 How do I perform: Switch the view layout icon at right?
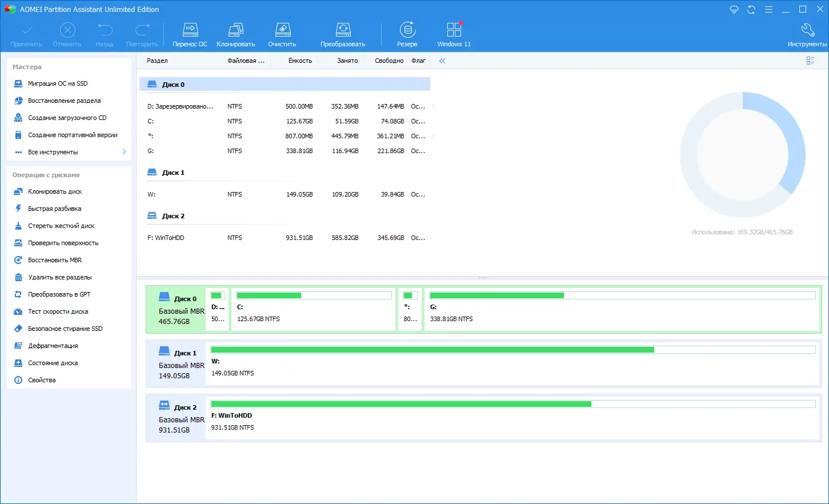(x=810, y=61)
